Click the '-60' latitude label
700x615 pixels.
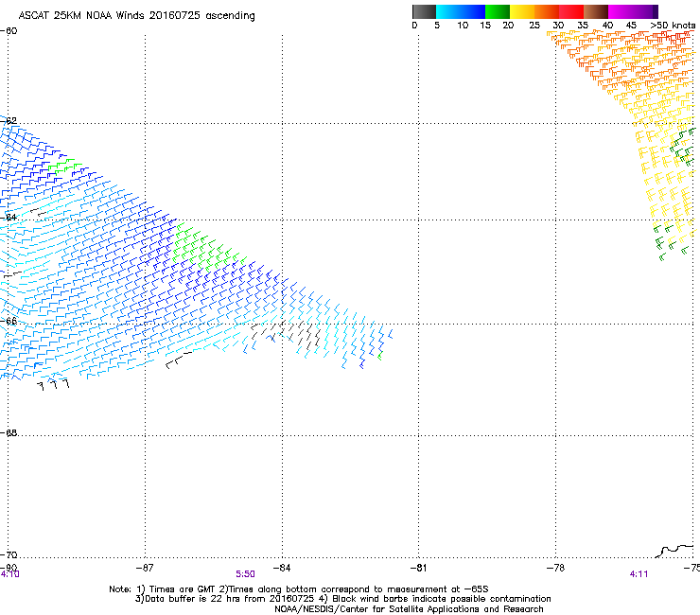point(9,31)
